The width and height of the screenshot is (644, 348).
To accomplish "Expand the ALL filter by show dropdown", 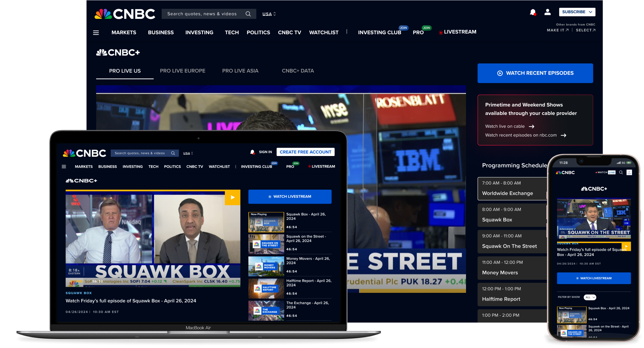I will coord(589,297).
